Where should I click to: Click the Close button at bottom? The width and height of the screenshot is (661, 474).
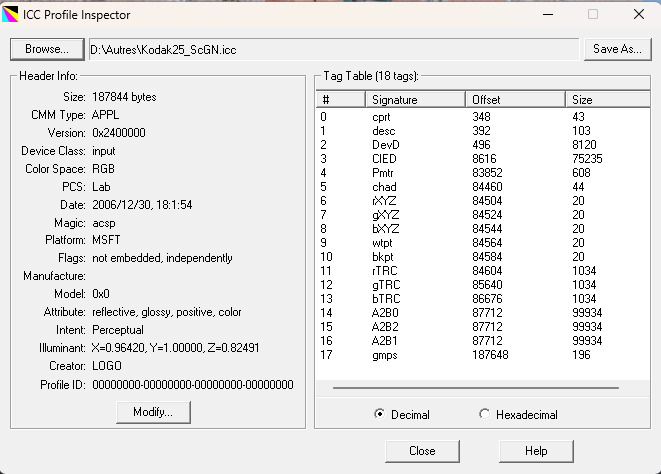[422, 451]
